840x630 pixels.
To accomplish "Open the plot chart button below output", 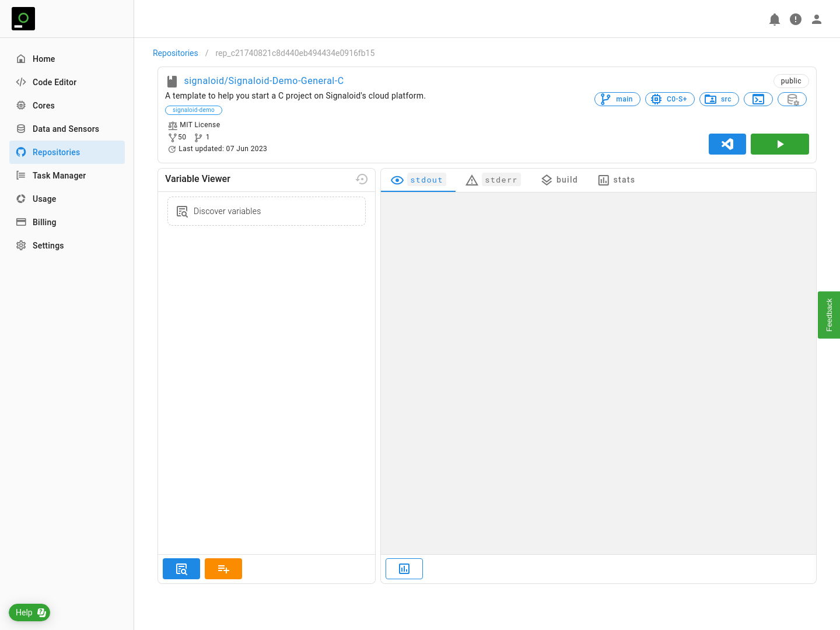I will 404,569.
